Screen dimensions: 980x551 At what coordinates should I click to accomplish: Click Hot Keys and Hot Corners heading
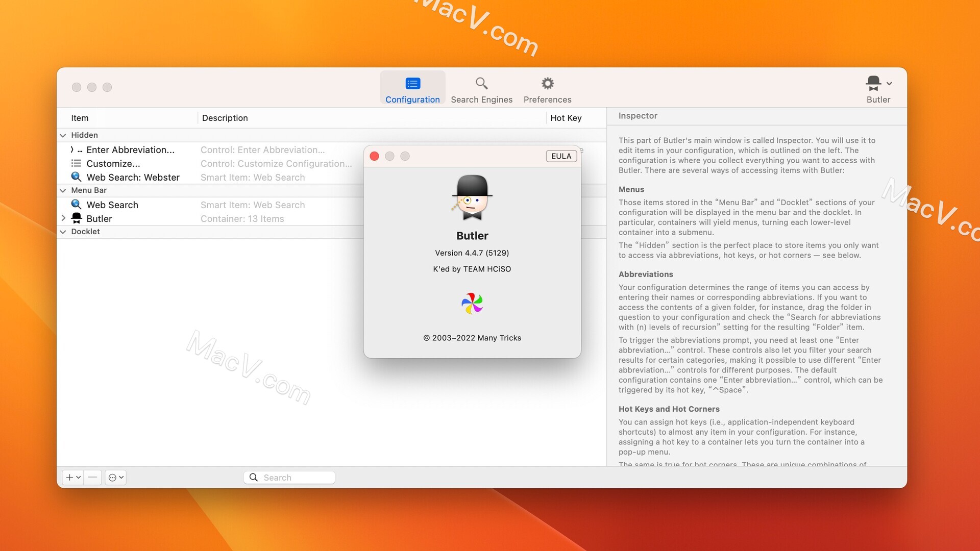pos(669,409)
